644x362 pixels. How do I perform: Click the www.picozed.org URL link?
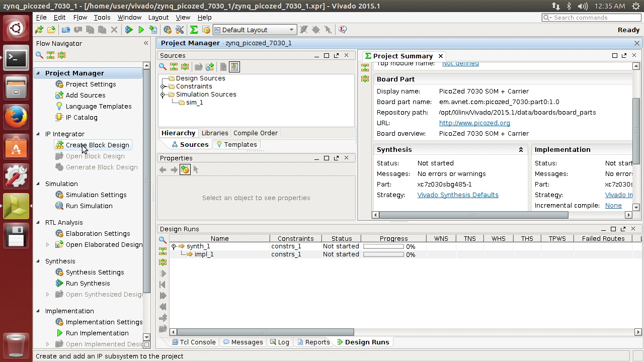(474, 123)
